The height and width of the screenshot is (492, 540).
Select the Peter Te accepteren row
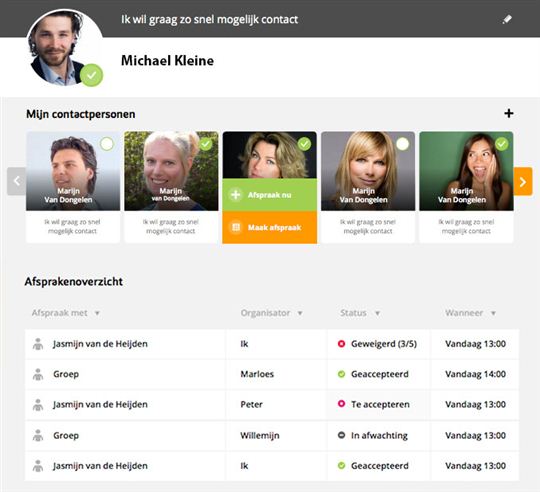[x=272, y=405]
